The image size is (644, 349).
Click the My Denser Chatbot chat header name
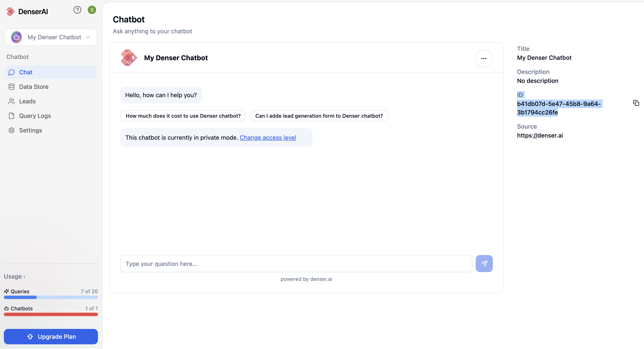pyautogui.click(x=176, y=58)
